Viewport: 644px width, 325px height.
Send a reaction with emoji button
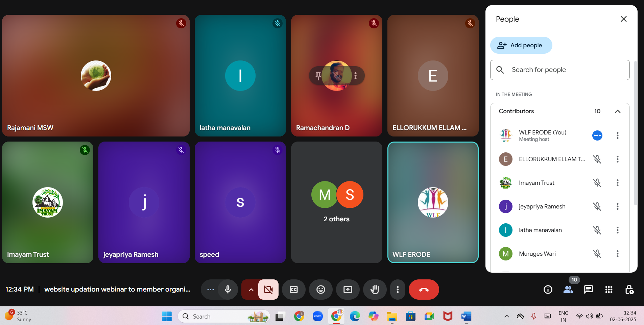point(321,290)
